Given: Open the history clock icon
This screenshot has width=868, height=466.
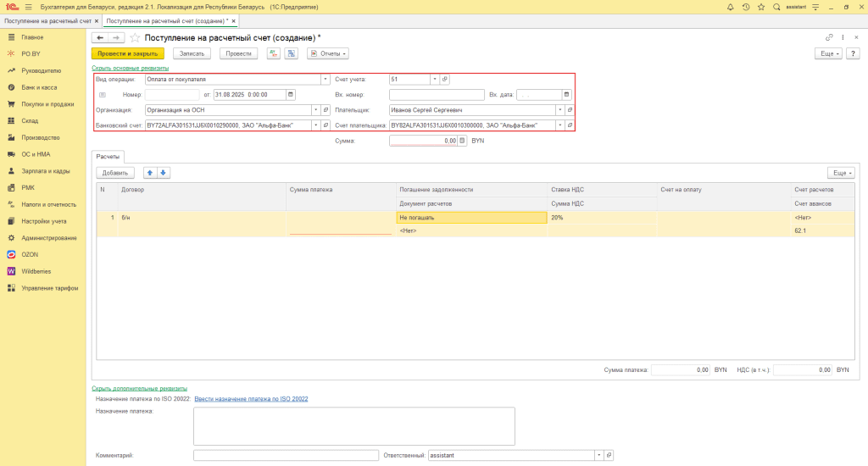Looking at the screenshot, I should 746,7.
